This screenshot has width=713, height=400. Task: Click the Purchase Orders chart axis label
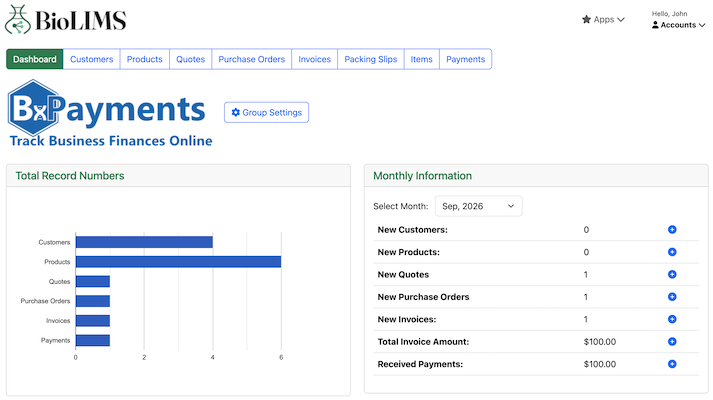click(45, 301)
